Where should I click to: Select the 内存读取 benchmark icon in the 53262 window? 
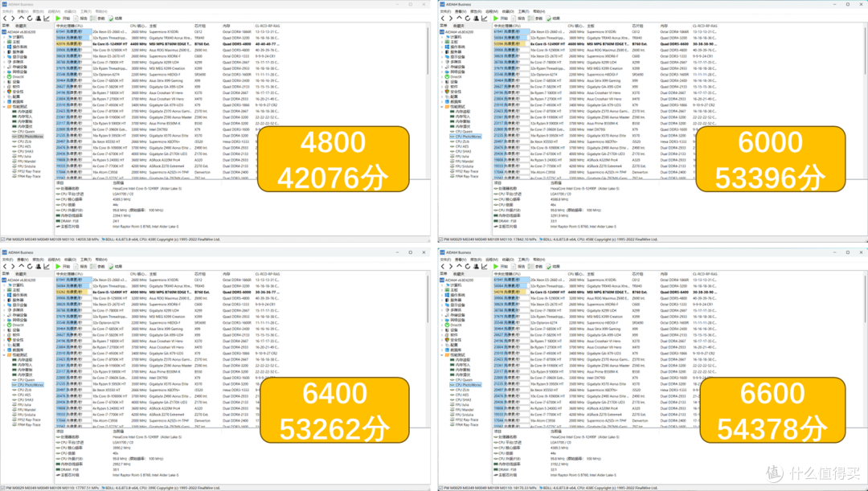[x=14, y=360]
